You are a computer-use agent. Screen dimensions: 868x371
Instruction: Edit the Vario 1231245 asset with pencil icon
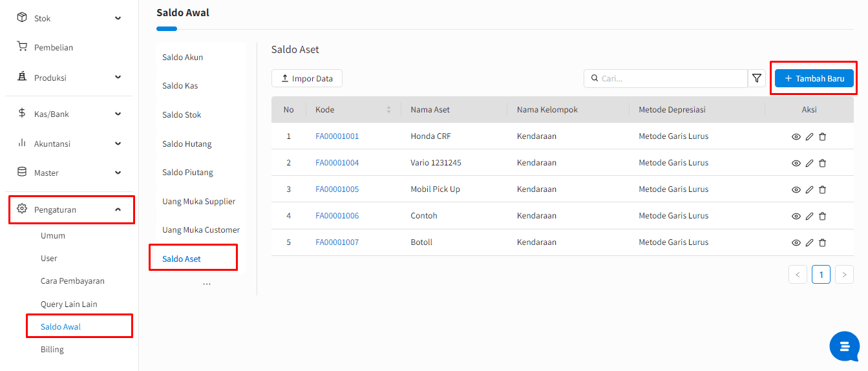click(809, 163)
